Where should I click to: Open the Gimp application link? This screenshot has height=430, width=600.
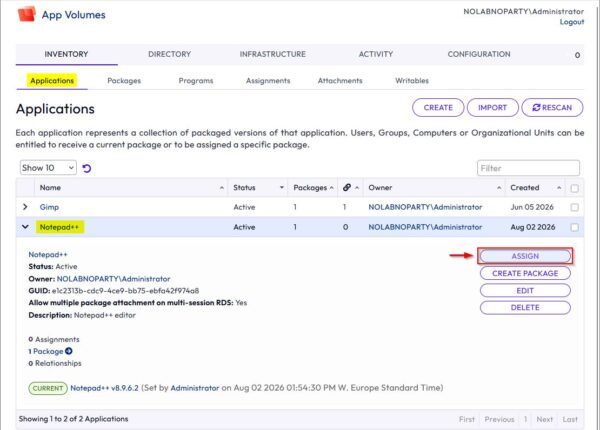[x=49, y=207]
